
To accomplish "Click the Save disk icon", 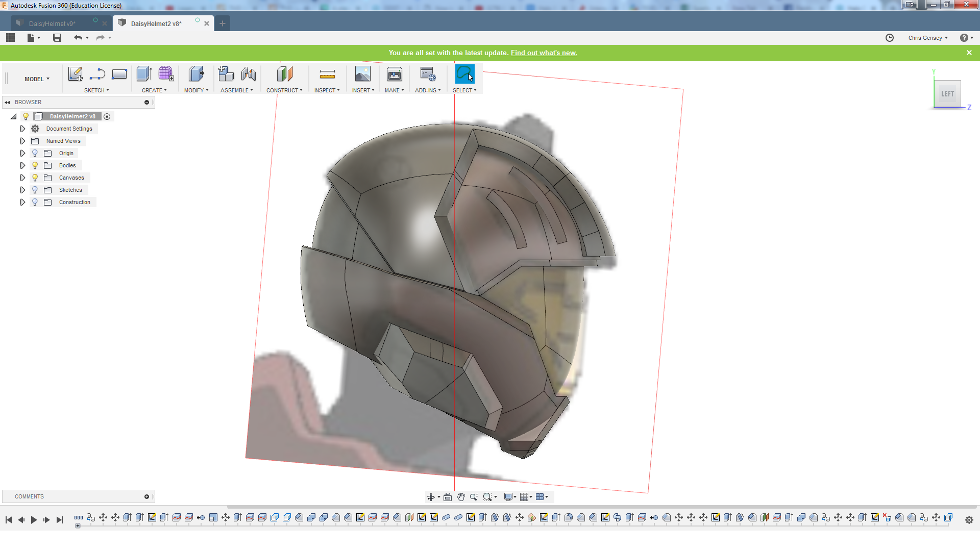I will coord(57,38).
